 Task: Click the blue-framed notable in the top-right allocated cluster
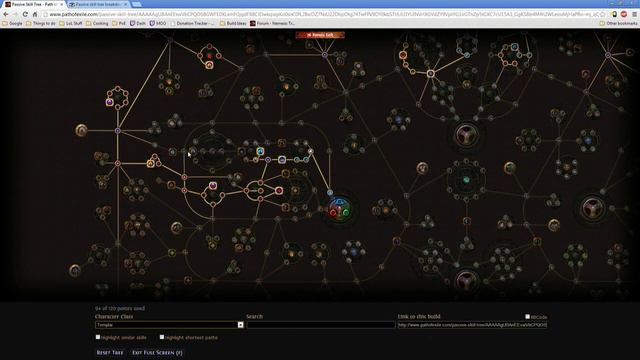click(515, 47)
